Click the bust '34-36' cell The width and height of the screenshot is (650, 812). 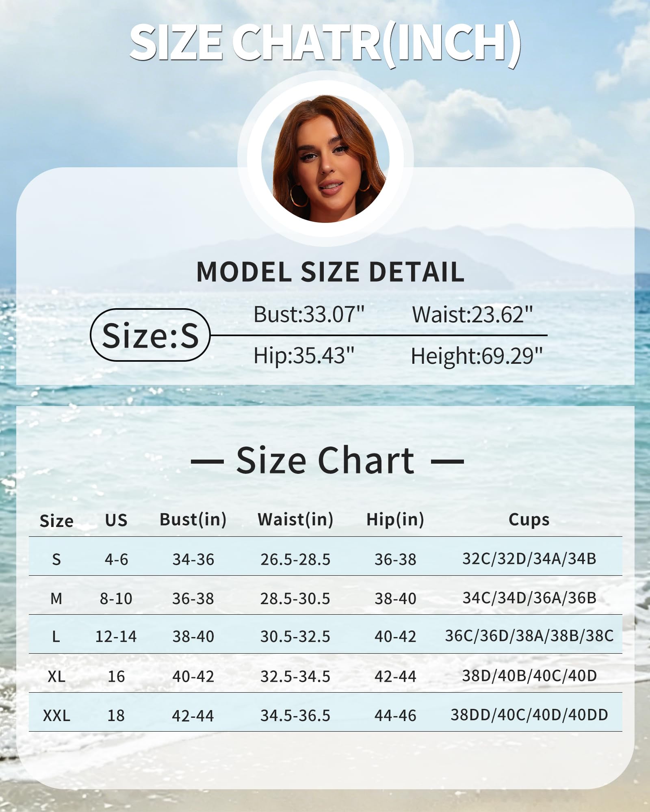pyautogui.click(x=193, y=559)
